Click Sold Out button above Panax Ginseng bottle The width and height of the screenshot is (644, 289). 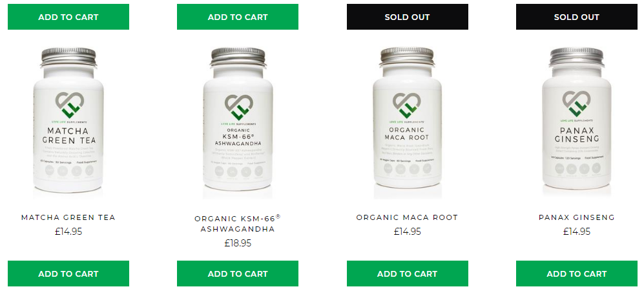tap(577, 17)
